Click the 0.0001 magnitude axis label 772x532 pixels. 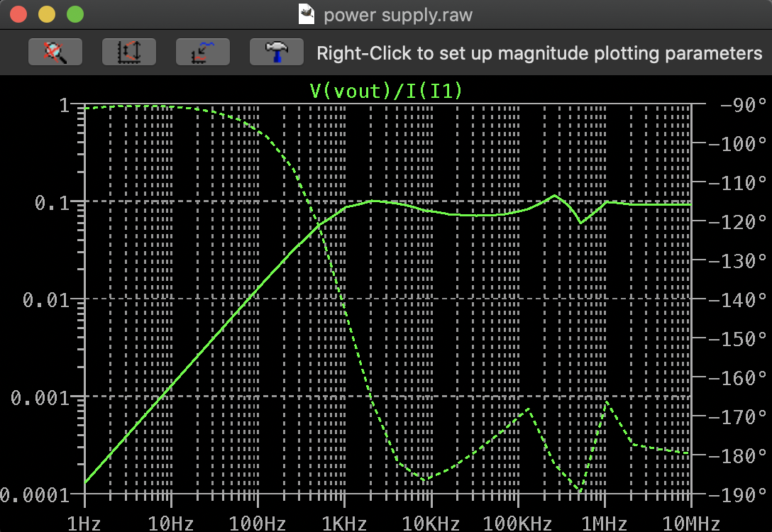(x=35, y=494)
